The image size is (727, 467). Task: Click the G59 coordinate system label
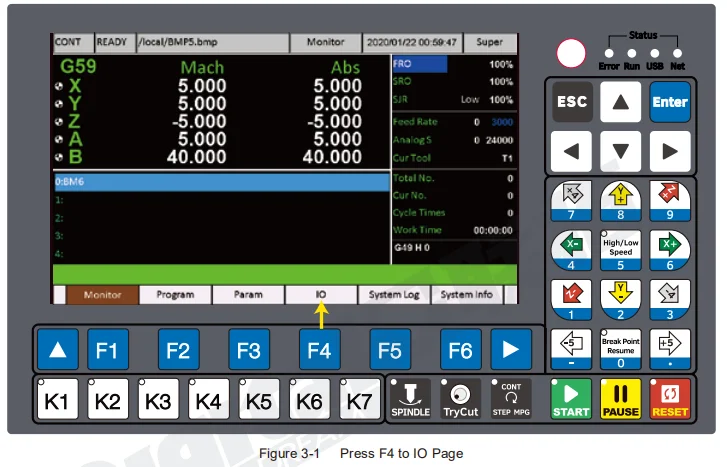pos(78,67)
